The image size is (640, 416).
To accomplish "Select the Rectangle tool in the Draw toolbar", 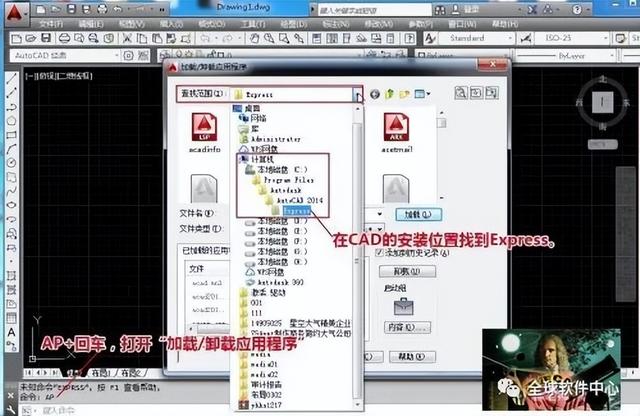I will 11,135.
